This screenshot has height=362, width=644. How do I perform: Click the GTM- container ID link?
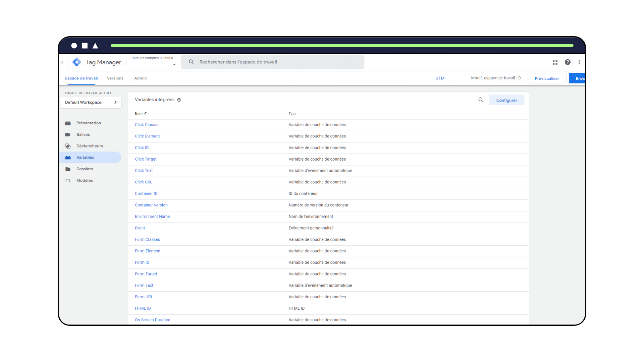click(x=440, y=78)
